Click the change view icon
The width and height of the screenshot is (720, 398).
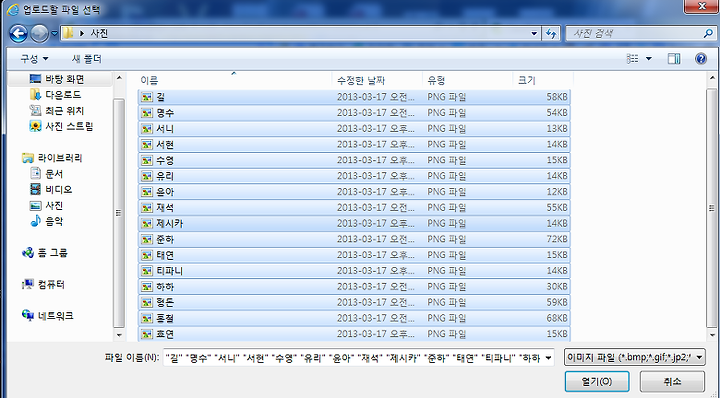coord(632,58)
